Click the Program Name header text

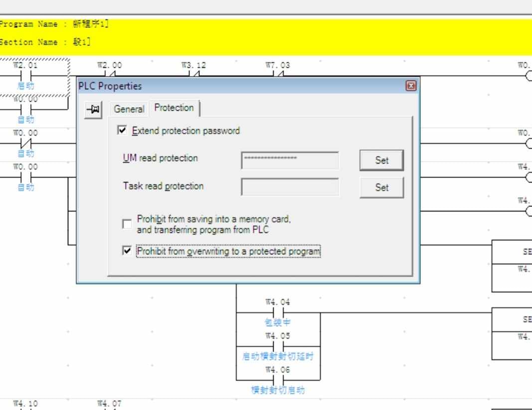click(x=54, y=24)
